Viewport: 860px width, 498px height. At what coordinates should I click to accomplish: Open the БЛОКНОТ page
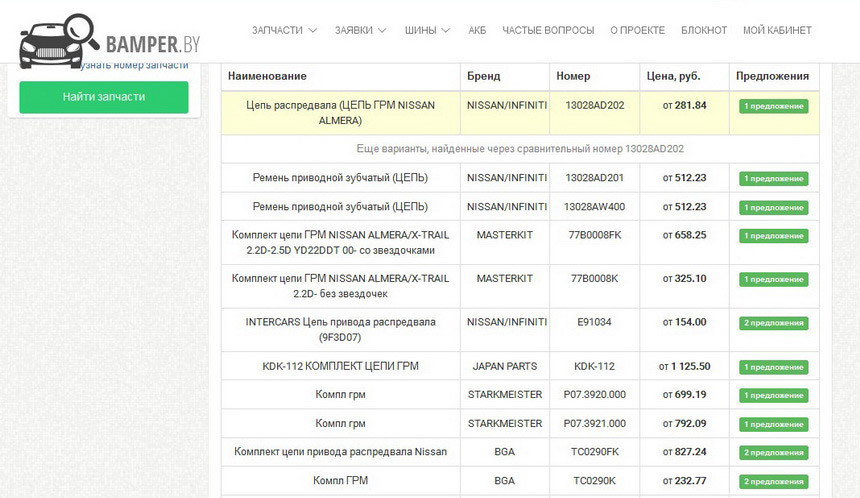tap(704, 30)
